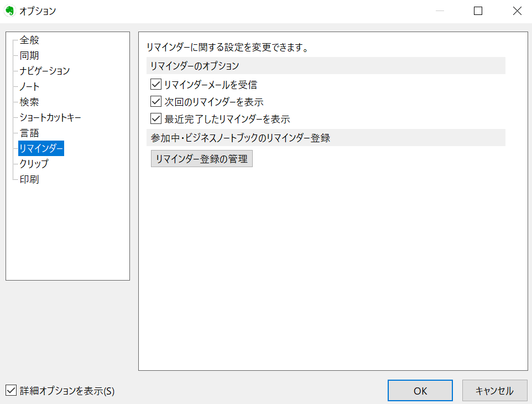Uncheck リマインダーメールを受信 checkbox

click(x=155, y=85)
